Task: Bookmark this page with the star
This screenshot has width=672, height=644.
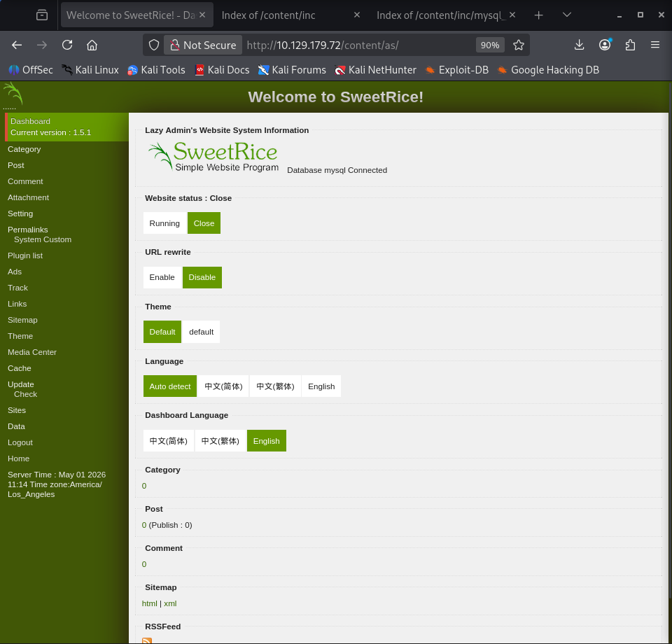Action: point(519,45)
